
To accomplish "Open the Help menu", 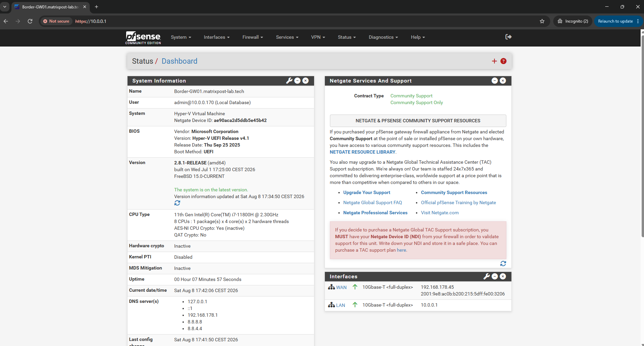I will (418, 37).
